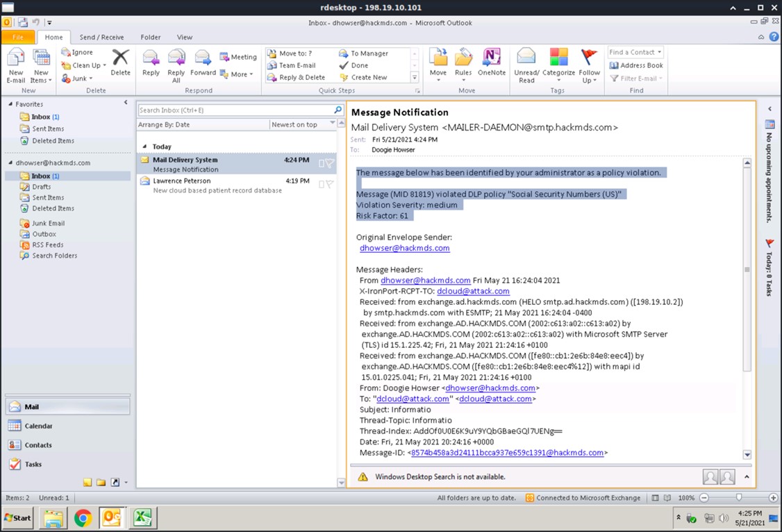Viewport: 782px width, 532px height.
Task: Open the Windows Start menu
Action: tap(18, 518)
